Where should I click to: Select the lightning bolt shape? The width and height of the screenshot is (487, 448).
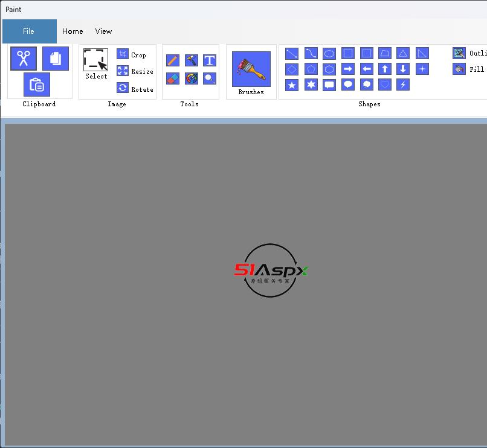click(403, 85)
